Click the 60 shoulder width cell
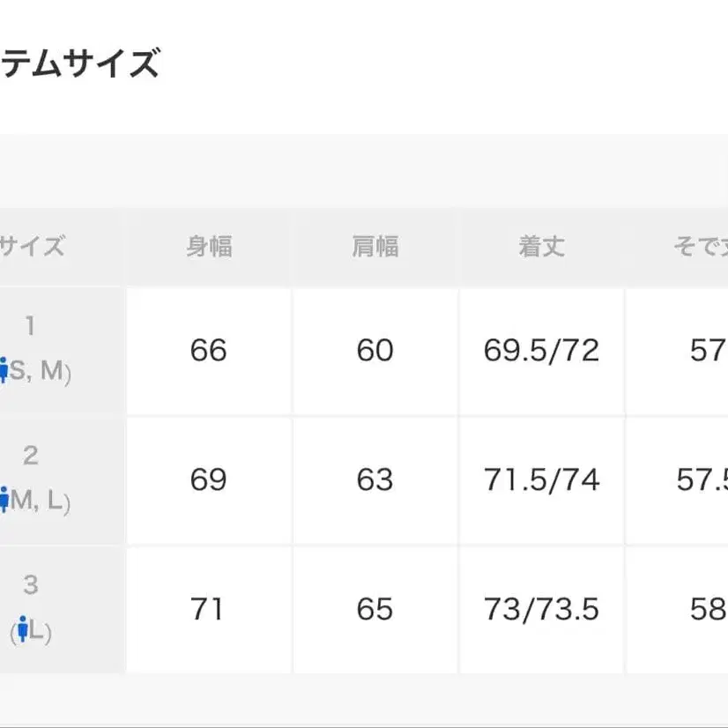This screenshot has height=728, width=728. pos(375,351)
